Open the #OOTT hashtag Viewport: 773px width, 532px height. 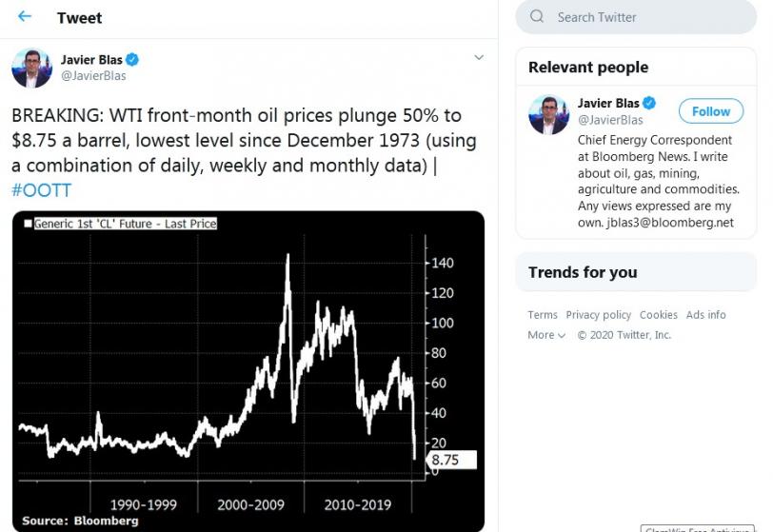tap(42, 189)
